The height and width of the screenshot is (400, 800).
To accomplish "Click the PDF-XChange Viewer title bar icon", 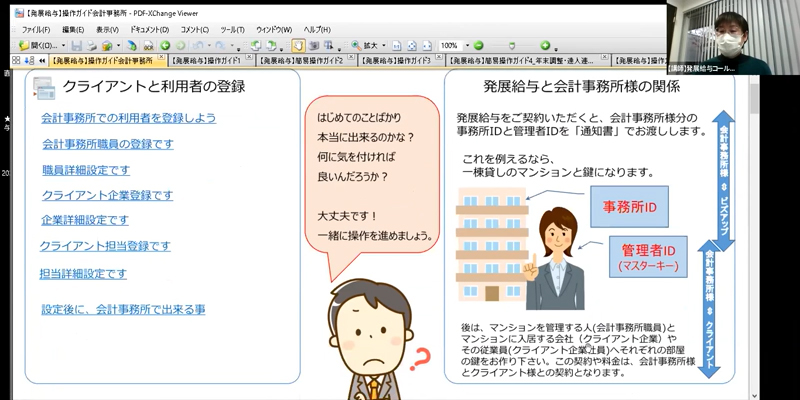I will 19,13.
